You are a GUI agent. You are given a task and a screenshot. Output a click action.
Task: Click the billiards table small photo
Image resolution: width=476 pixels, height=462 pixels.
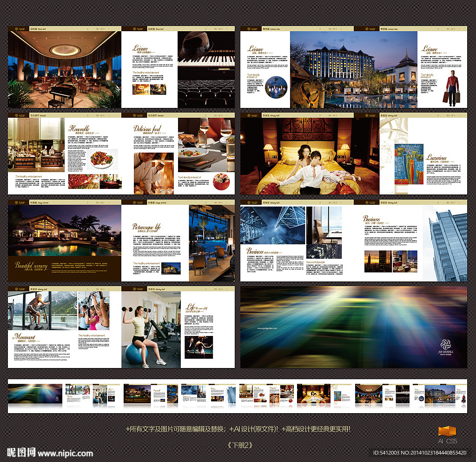(199, 347)
